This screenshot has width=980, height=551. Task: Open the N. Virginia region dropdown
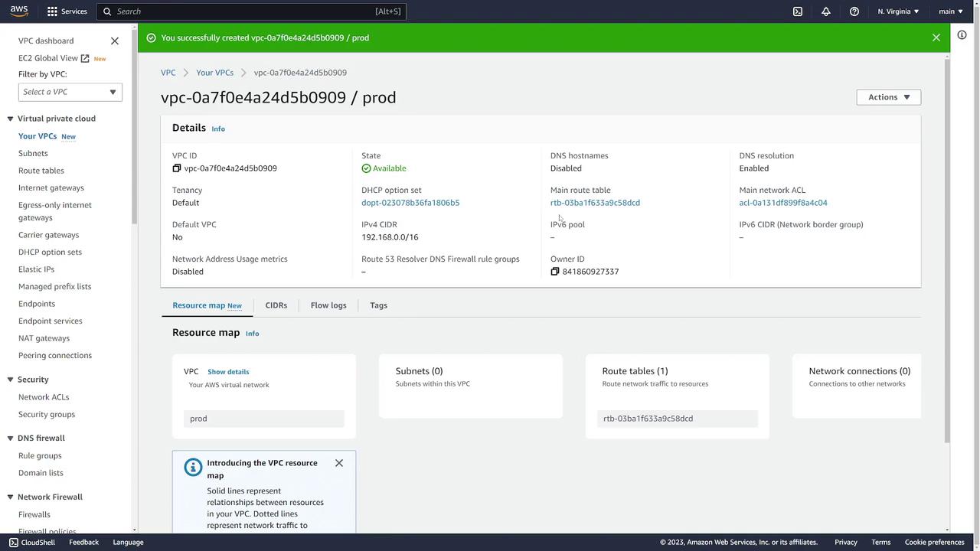click(898, 11)
